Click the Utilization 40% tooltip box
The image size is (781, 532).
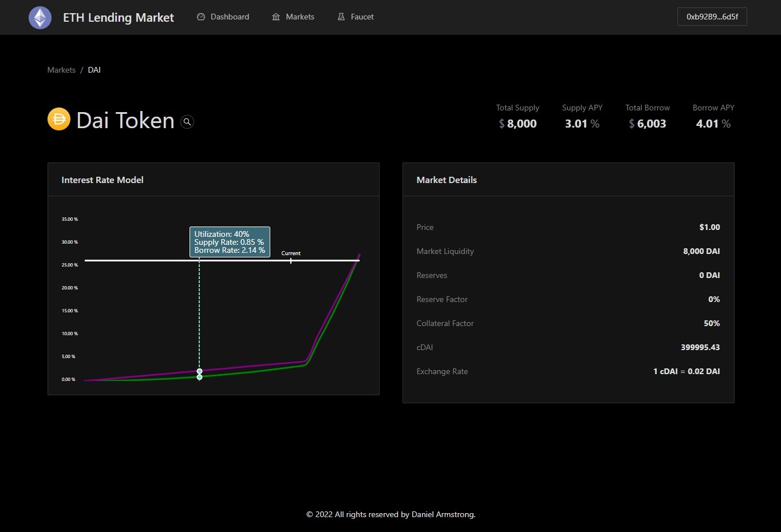[230, 242]
